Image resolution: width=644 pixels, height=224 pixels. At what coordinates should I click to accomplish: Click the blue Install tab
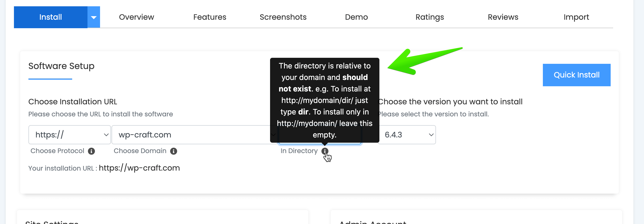click(51, 17)
